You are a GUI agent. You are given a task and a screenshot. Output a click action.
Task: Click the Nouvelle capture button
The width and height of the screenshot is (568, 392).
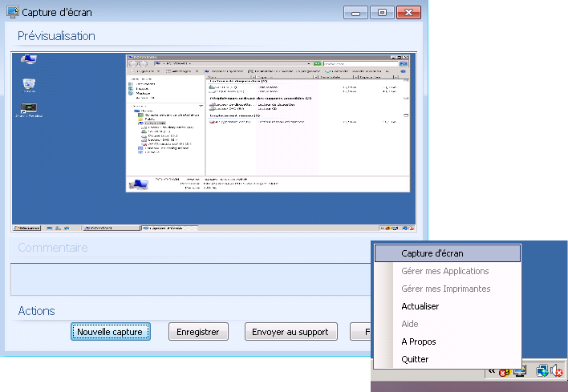tap(111, 332)
